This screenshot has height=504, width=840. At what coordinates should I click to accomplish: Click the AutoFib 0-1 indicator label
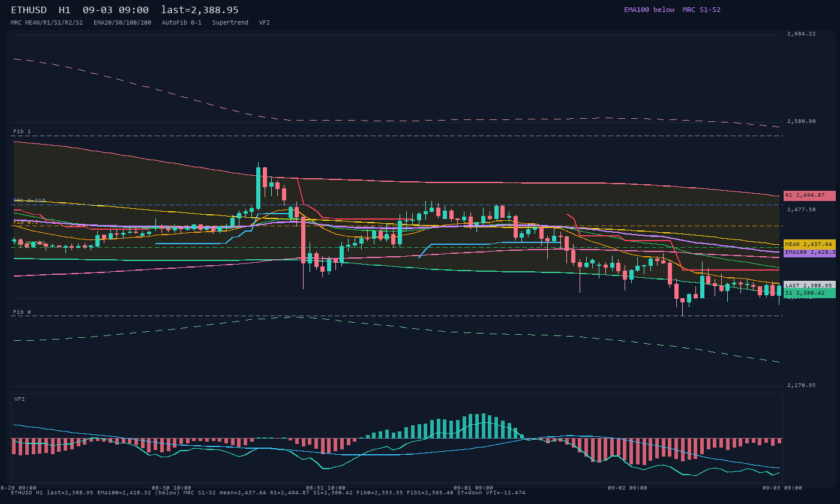pos(182,22)
